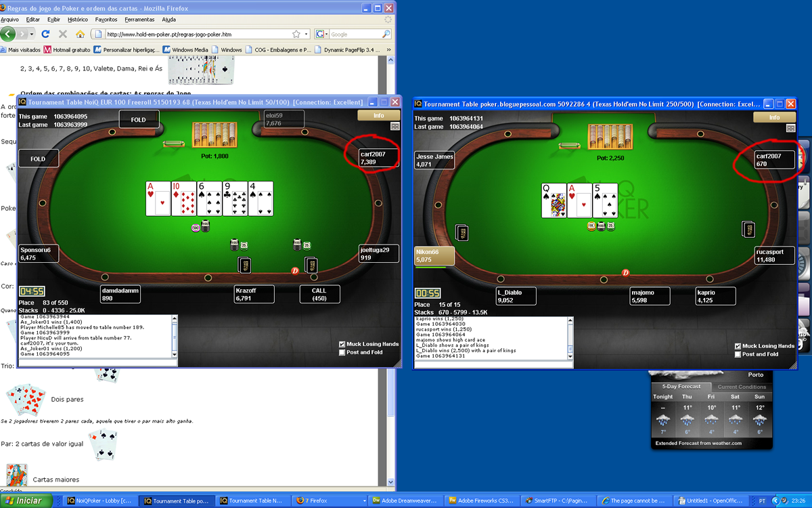812x508 pixels.
Task: Open the Exibir menu
Action: click(53, 20)
